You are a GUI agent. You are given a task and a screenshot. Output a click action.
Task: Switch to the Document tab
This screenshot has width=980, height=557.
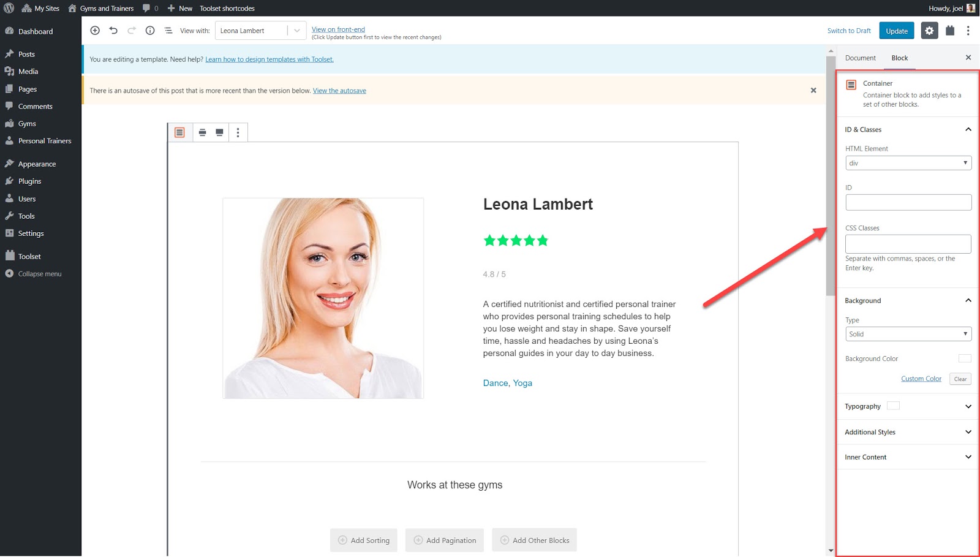(x=860, y=58)
